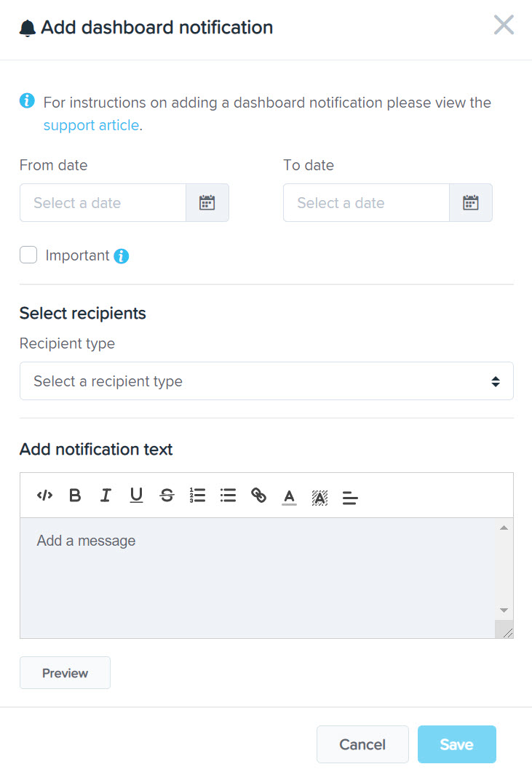Open the From date calendar picker
This screenshot has width=532, height=772.
pyautogui.click(x=207, y=203)
